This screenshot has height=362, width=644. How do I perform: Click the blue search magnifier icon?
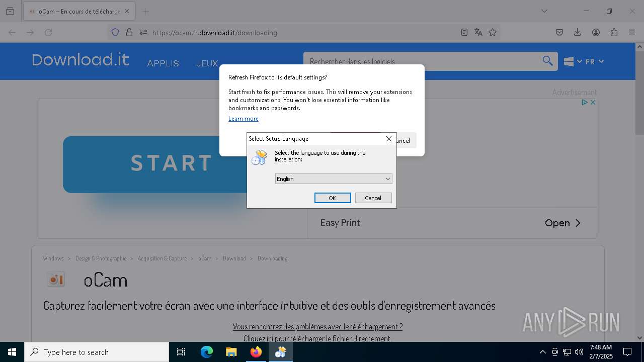(x=547, y=61)
